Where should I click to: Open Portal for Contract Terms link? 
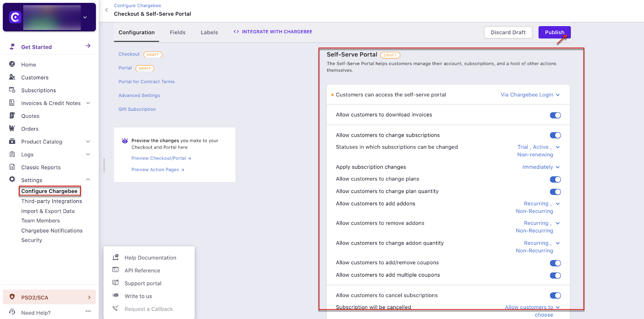pos(147,81)
